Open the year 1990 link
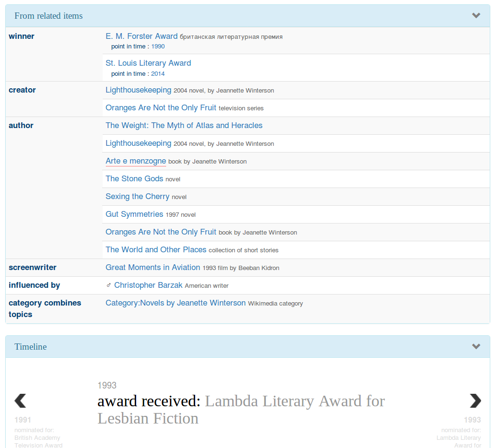The height and width of the screenshot is (448, 496). point(158,46)
